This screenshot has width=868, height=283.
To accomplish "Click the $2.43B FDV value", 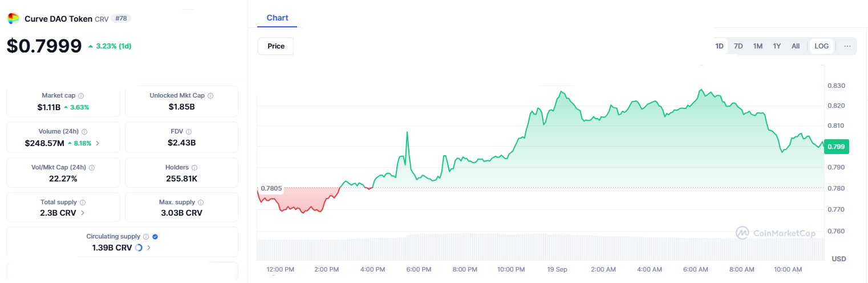I will point(182,143).
